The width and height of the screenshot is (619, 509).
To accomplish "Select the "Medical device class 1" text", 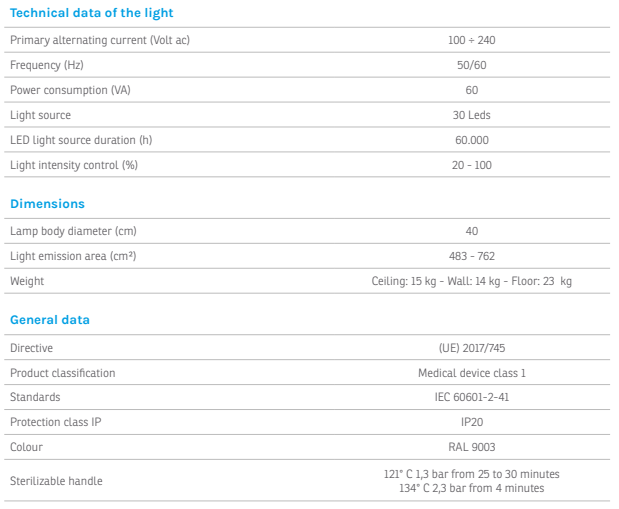I will (472, 373).
